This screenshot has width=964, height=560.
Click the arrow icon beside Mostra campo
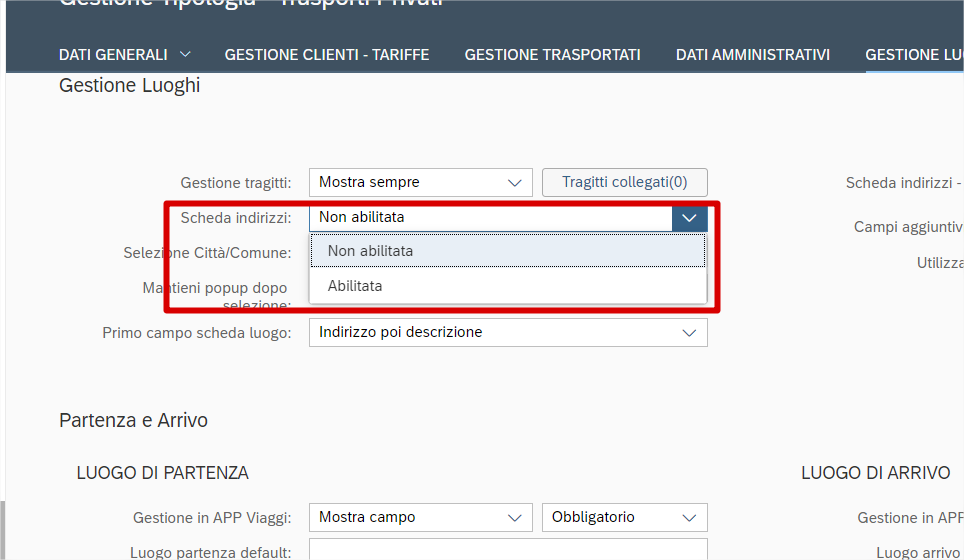515,517
